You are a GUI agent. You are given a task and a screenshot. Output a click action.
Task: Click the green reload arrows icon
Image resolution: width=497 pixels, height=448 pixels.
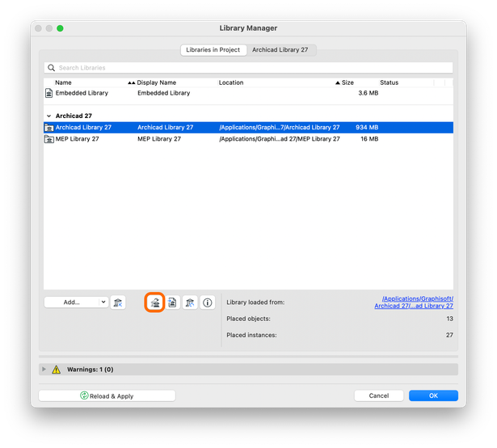click(84, 395)
